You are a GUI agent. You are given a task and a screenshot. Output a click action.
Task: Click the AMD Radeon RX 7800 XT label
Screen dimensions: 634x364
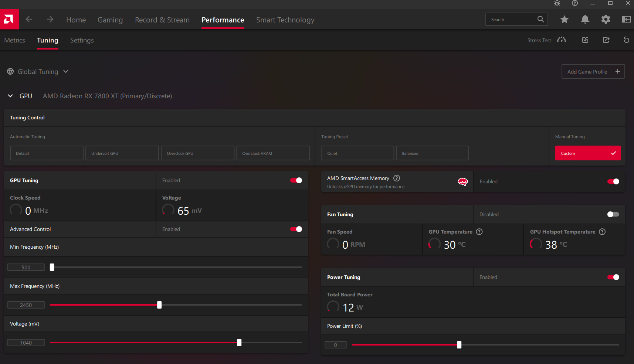click(107, 96)
